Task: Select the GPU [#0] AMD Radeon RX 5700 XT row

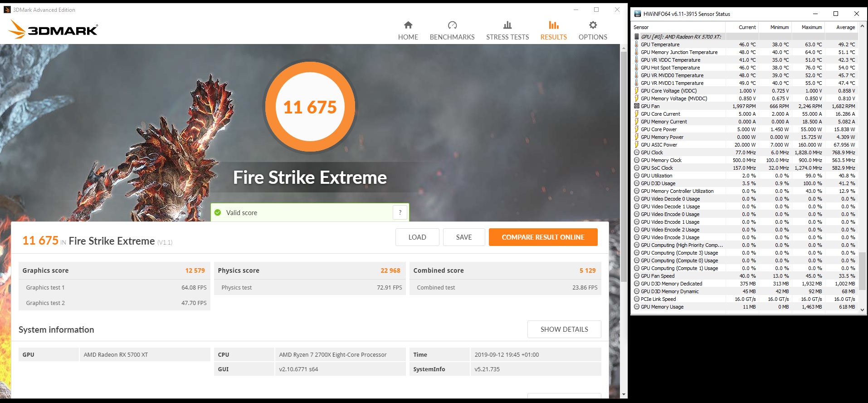Action: pyautogui.click(x=745, y=37)
